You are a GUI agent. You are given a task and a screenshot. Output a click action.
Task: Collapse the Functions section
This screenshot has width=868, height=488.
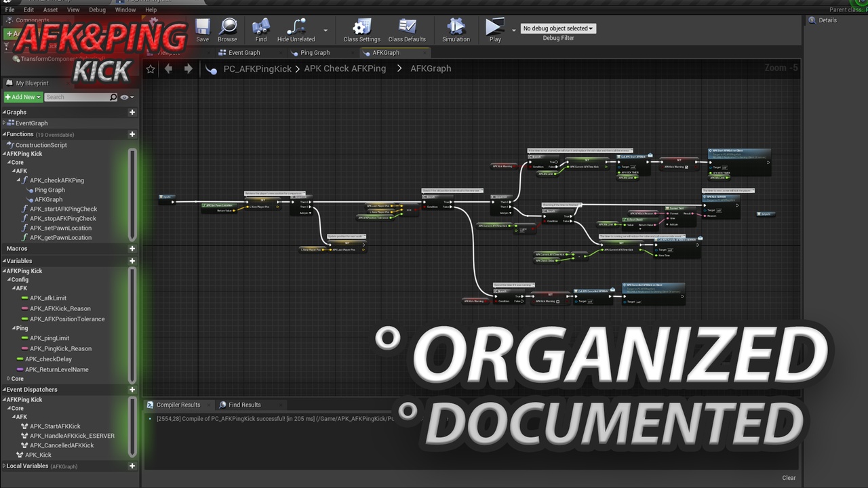4,134
